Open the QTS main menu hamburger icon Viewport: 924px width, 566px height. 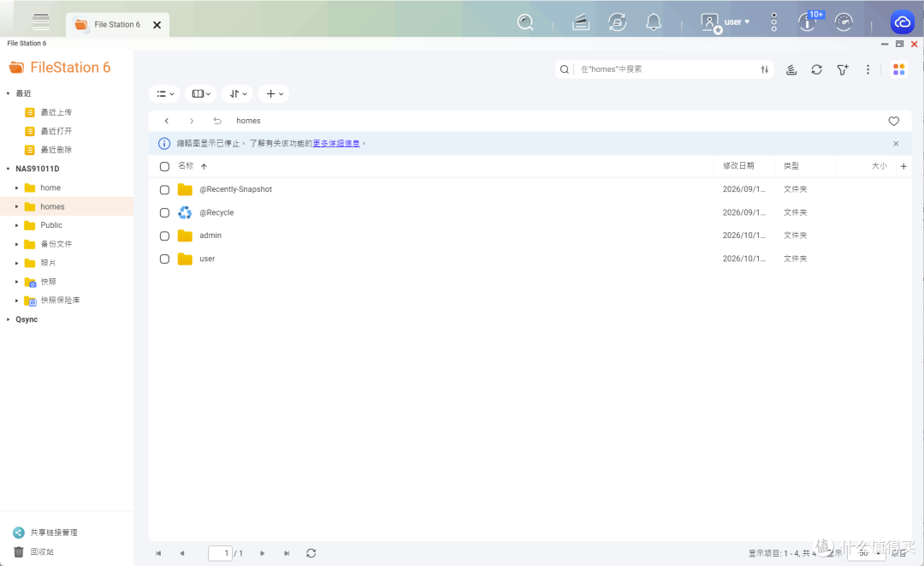[x=41, y=21]
